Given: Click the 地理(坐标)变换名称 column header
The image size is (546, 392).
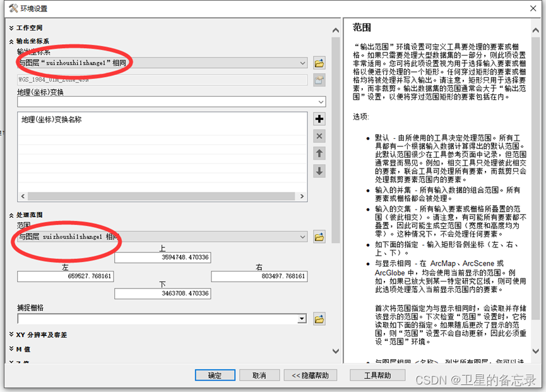Looking at the screenshot, I should [52, 120].
